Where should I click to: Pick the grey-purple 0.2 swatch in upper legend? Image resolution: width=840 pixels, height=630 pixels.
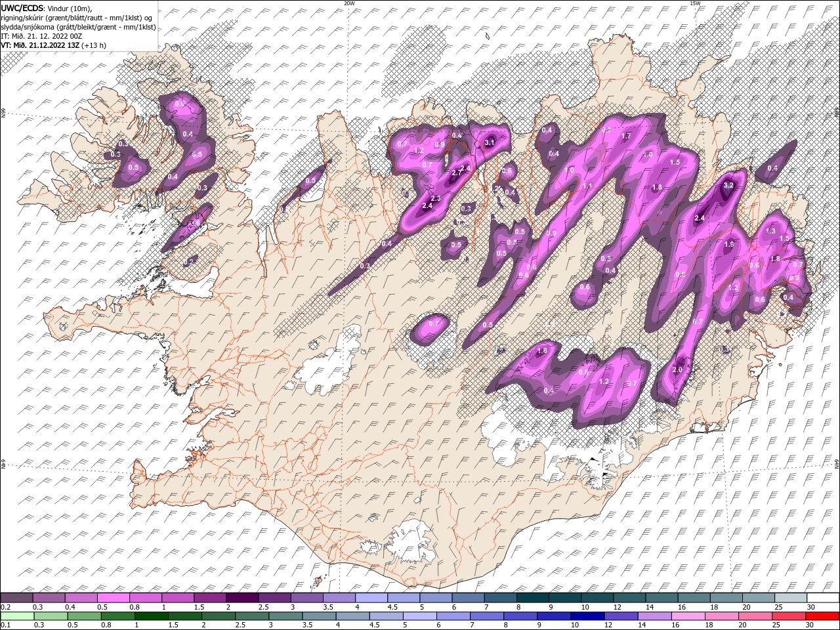point(17,598)
